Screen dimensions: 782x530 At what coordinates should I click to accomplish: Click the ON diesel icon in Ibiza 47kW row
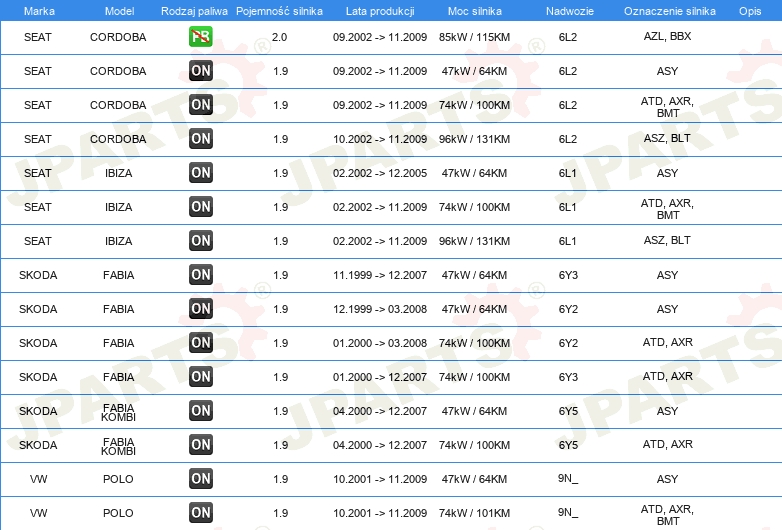[x=200, y=173]
